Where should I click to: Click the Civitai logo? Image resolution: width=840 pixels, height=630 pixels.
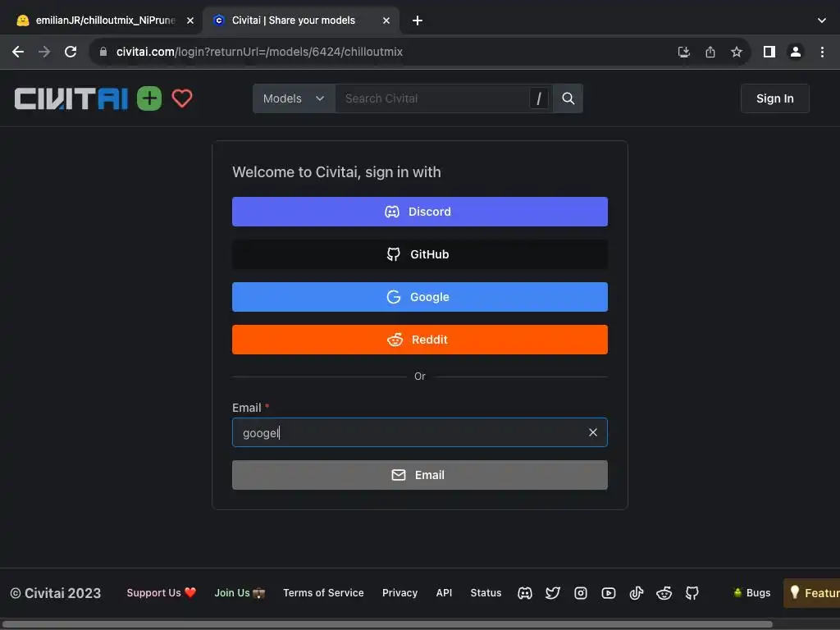tap(71, 98)
